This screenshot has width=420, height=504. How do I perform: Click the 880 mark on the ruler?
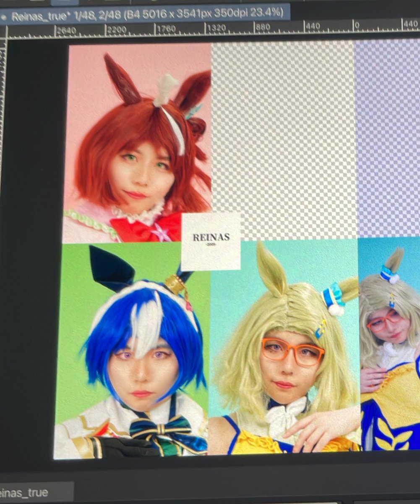[263, 27]
